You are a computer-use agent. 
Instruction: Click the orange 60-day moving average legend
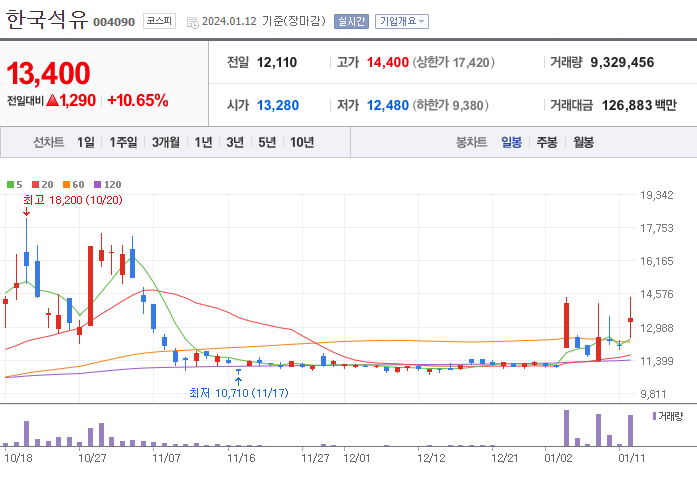tap(73, 184)
